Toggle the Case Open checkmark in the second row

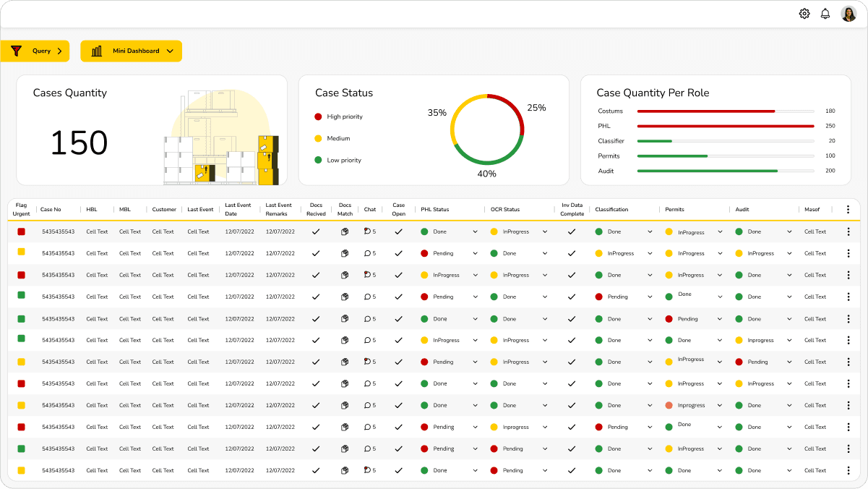(x=398, y=253)
